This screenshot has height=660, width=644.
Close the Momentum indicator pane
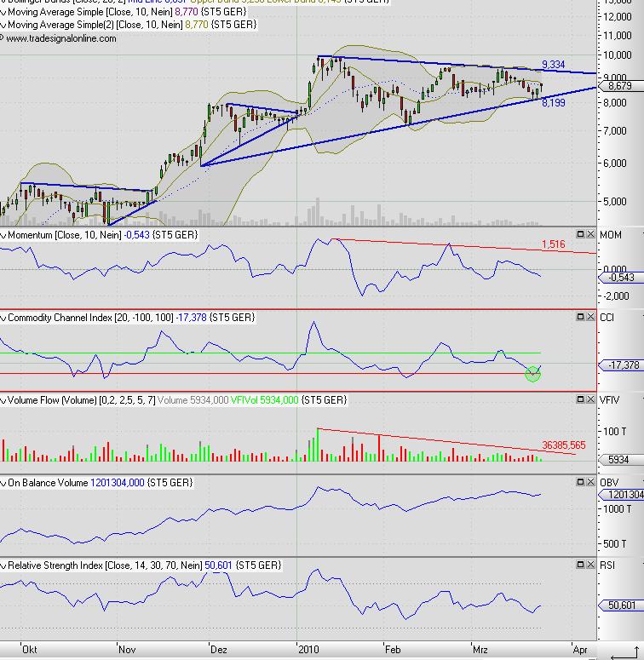590,234
